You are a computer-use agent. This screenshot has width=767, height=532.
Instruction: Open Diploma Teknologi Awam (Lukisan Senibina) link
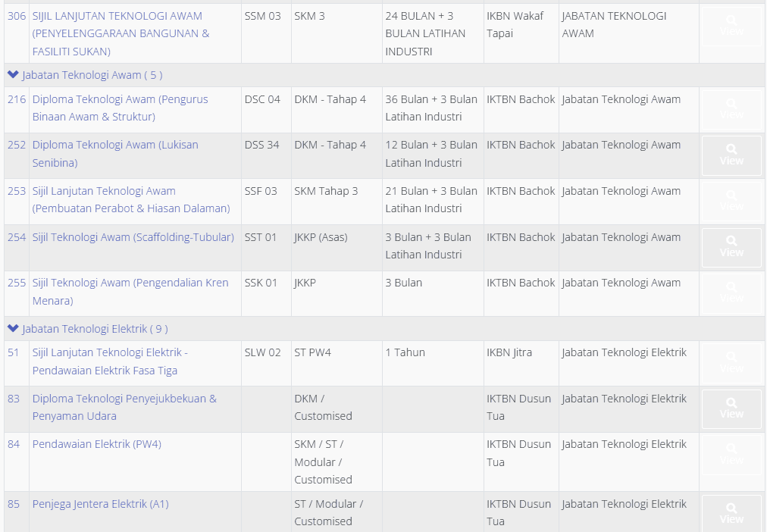coord(115,153)
